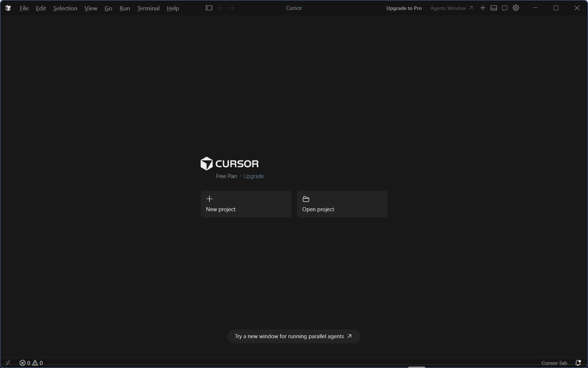Open the Help menu

(x=173, y=8)
